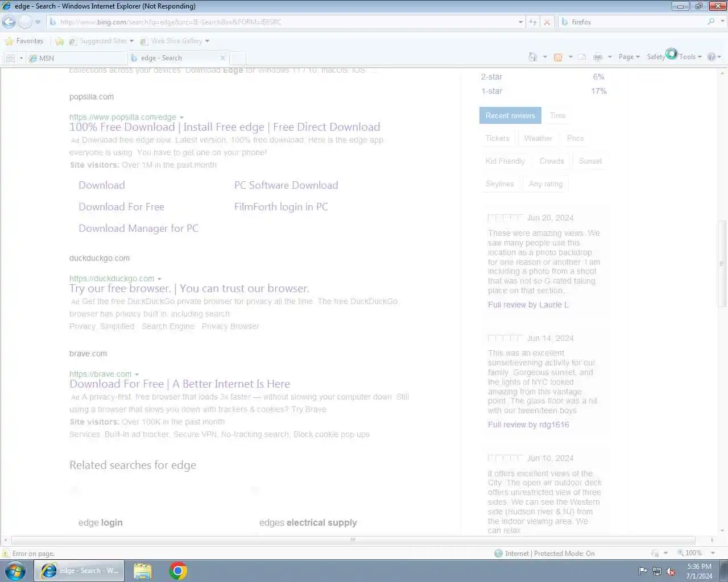
Task: Expand the duckduckgo.com URL arrow
Action: (x=159, y=279)
